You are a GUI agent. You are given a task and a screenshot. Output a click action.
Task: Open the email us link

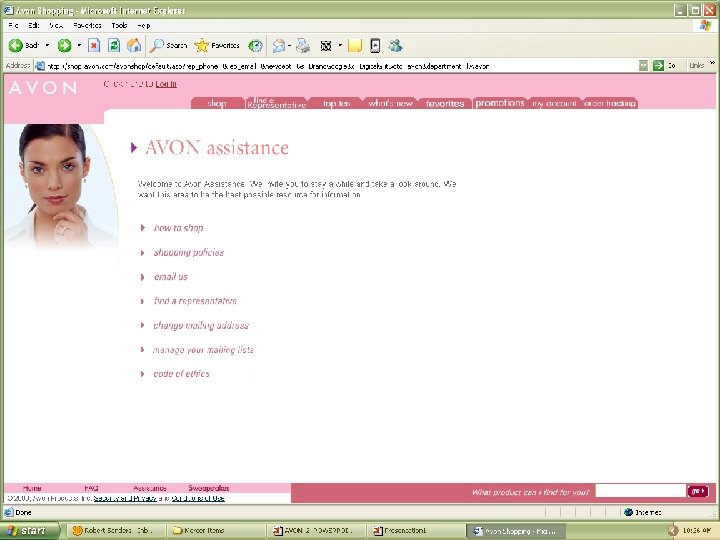coord(171,276)
